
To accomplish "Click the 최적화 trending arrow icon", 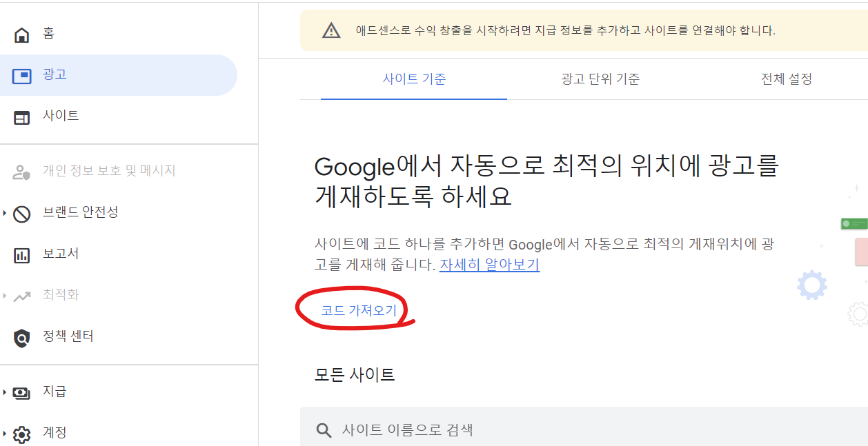I will point(22,296).
